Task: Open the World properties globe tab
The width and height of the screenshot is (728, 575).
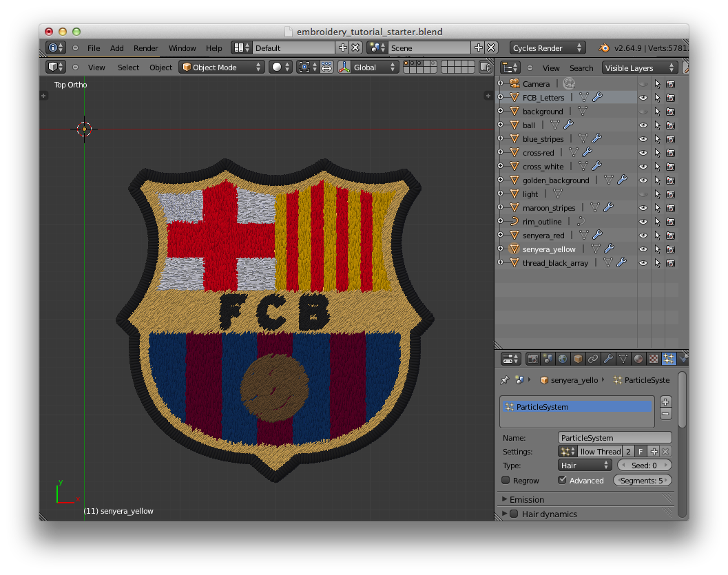Action: click(x=563, y=359)
